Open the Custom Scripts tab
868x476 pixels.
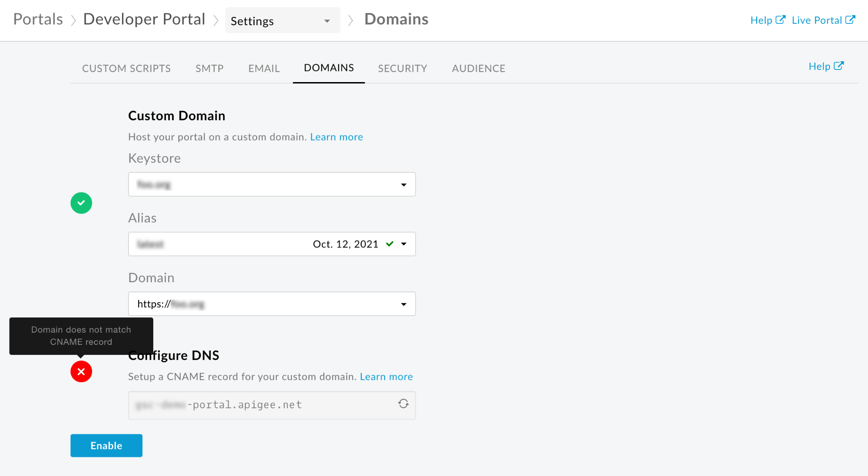click(126, 69)
